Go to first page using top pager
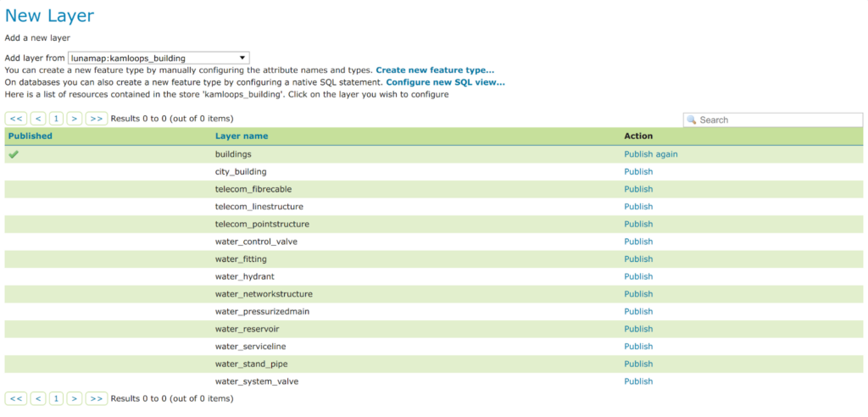This screenshot has height=417, width=868. 16,119
